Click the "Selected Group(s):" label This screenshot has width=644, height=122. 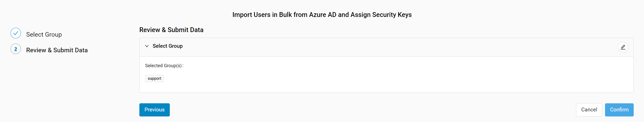click(164, 66)
